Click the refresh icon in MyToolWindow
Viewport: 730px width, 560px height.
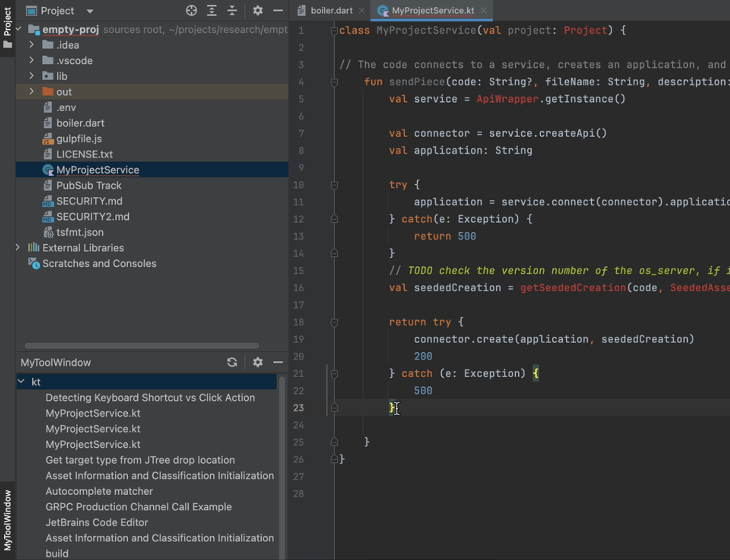click(x=232, y=362)
